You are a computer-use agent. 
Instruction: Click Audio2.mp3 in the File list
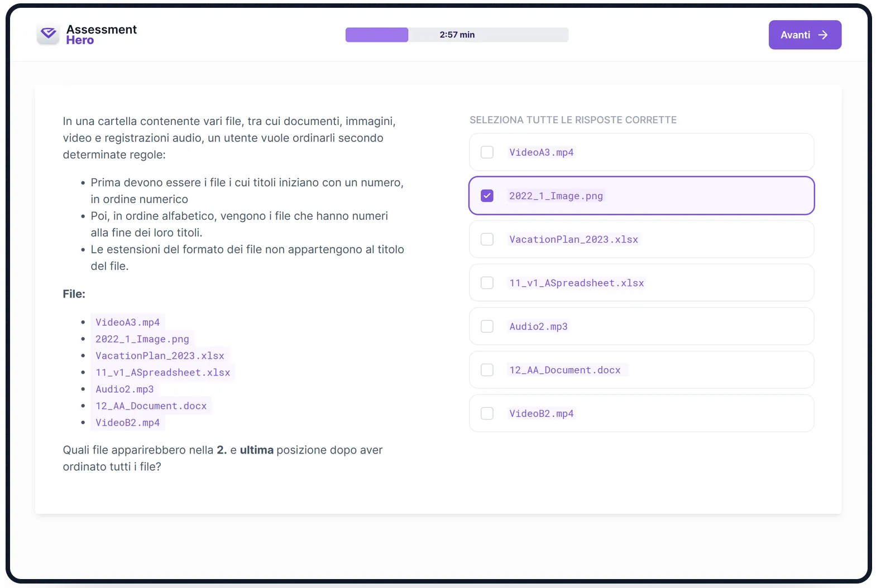(x=125, y=389)
